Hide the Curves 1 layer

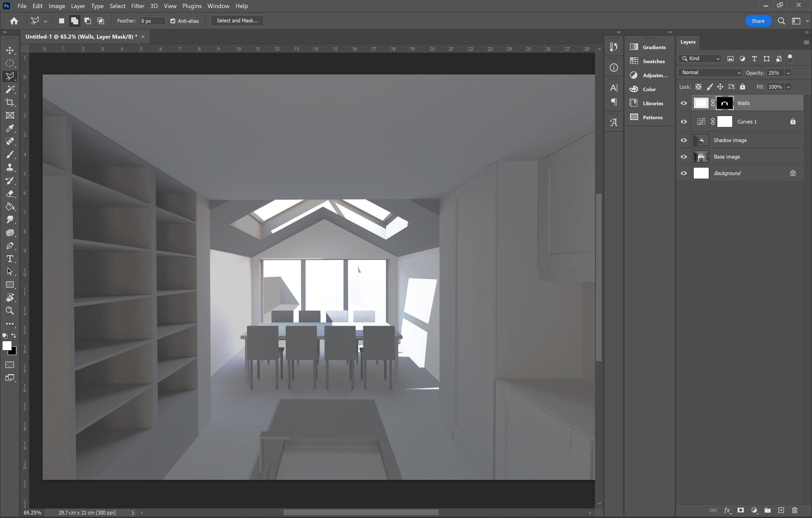point(683,122)
